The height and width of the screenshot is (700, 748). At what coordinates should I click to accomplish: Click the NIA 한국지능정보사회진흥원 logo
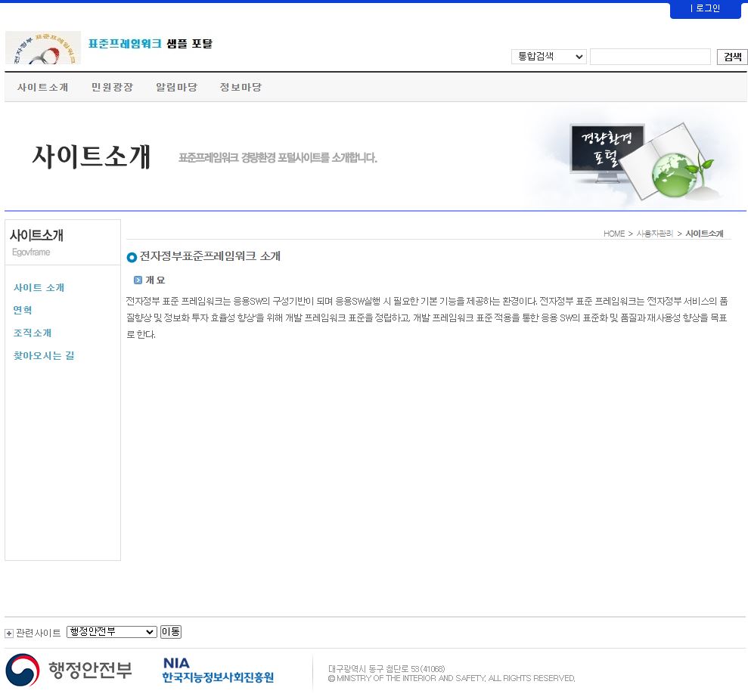pos(218,670)
